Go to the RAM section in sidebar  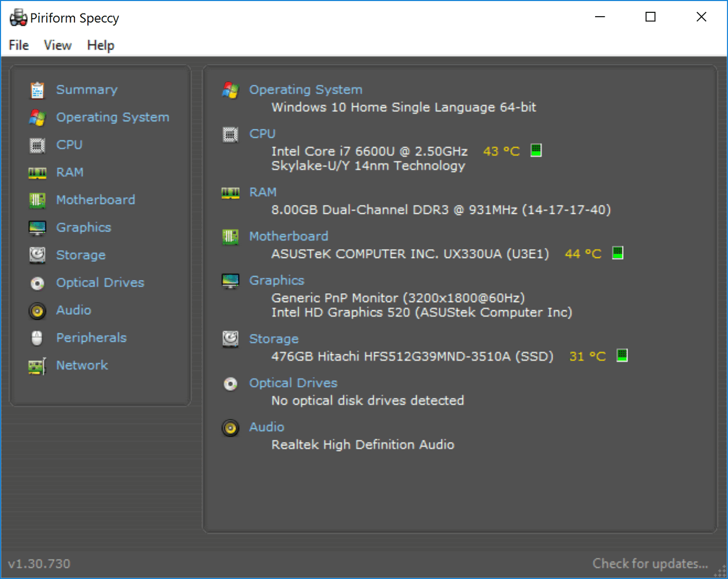point(70,172)
